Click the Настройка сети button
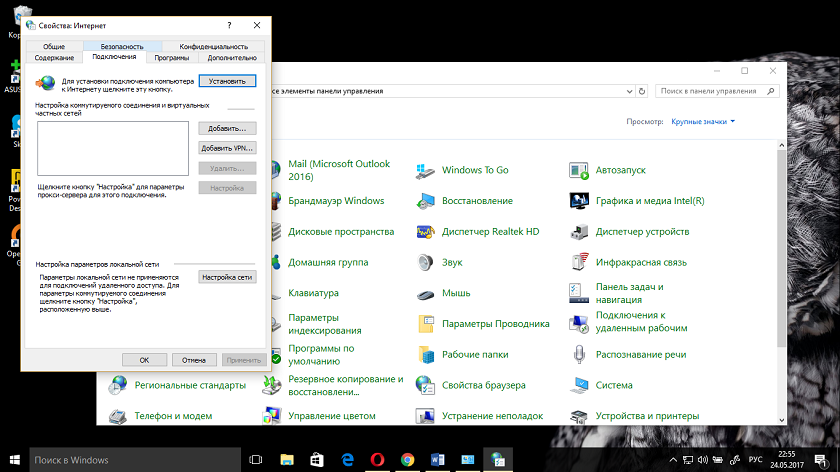This screenshot has width=840, height=472. [227, 277]
